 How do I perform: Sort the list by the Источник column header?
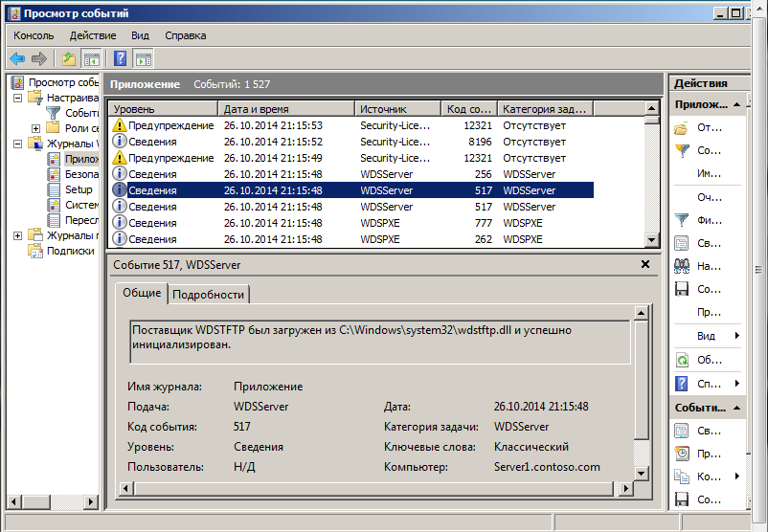(x=397, y=109)
